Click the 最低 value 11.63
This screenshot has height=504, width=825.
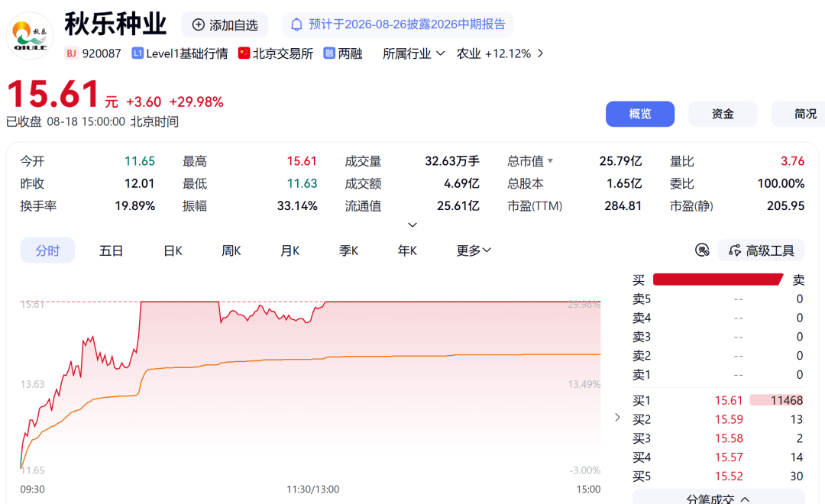[x=302, y=183]
